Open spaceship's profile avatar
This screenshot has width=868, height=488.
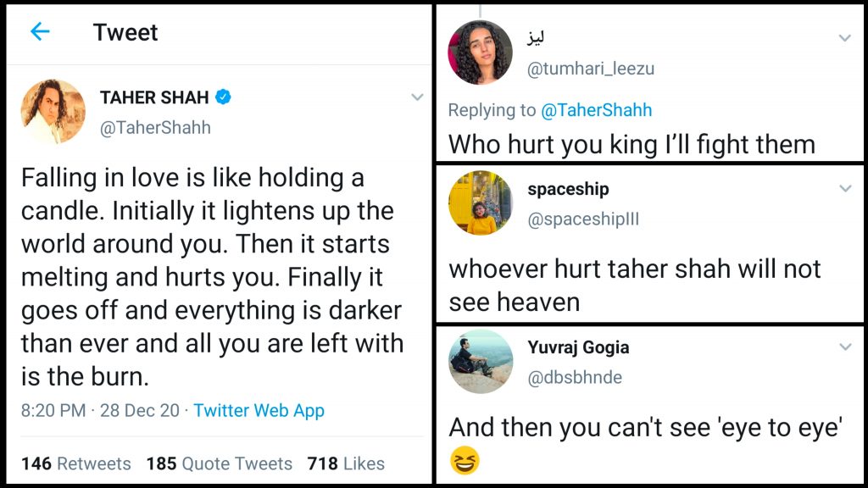click(x=481, y=202)
